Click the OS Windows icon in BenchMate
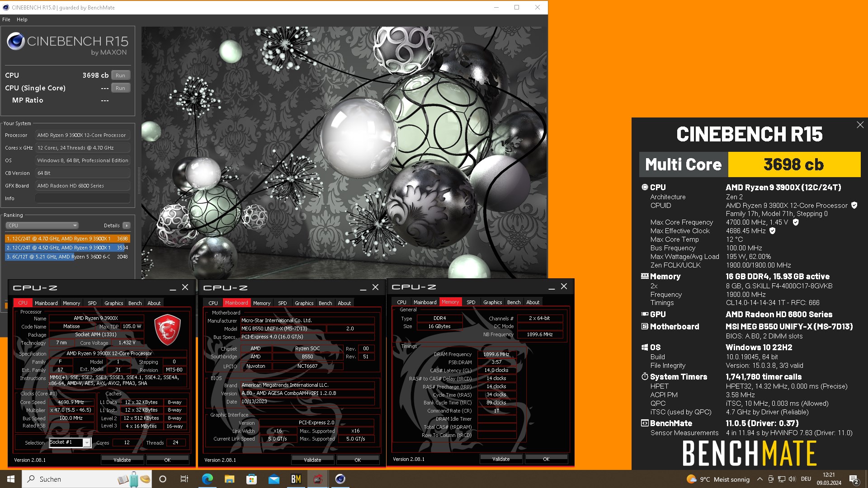868x488 pixels. pyautogui.click(x=645, y=347)
